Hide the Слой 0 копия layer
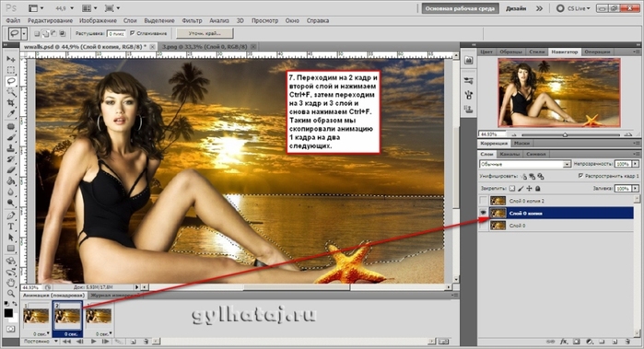Viewport: 644px width, 349px height. point(484,213)
